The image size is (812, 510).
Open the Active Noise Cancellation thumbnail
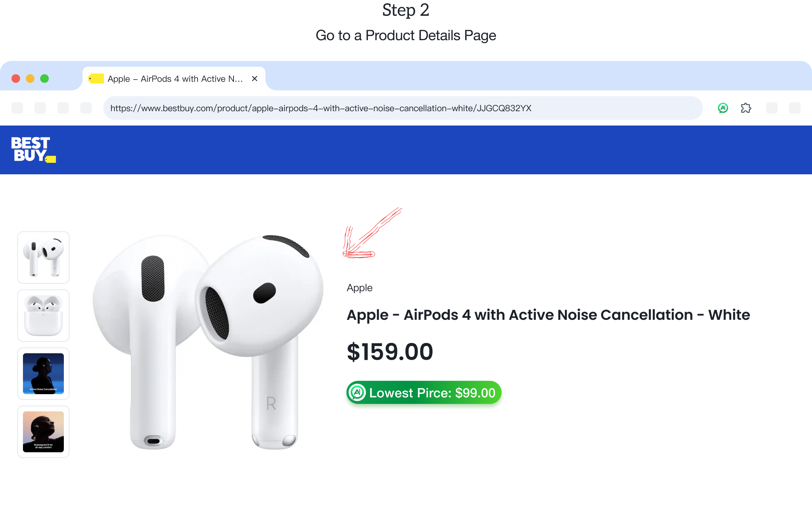43,374
